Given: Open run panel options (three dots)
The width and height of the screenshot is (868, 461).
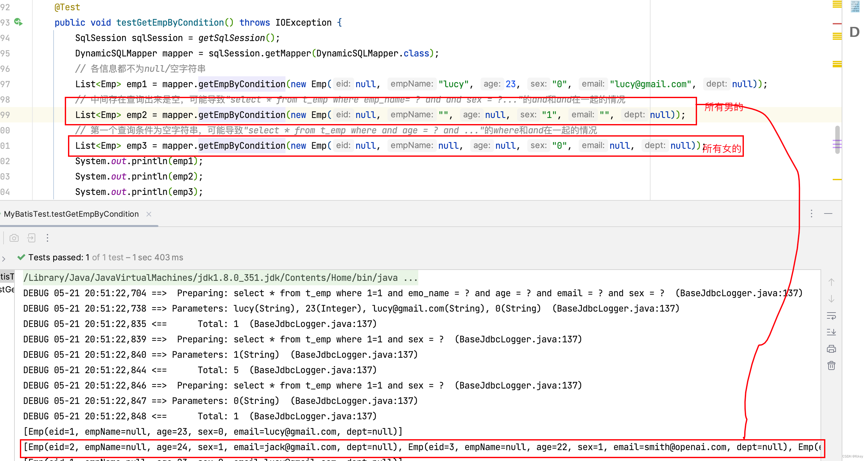Looking at the screenshot, I should pyautogui.click(x=812, y=214).
